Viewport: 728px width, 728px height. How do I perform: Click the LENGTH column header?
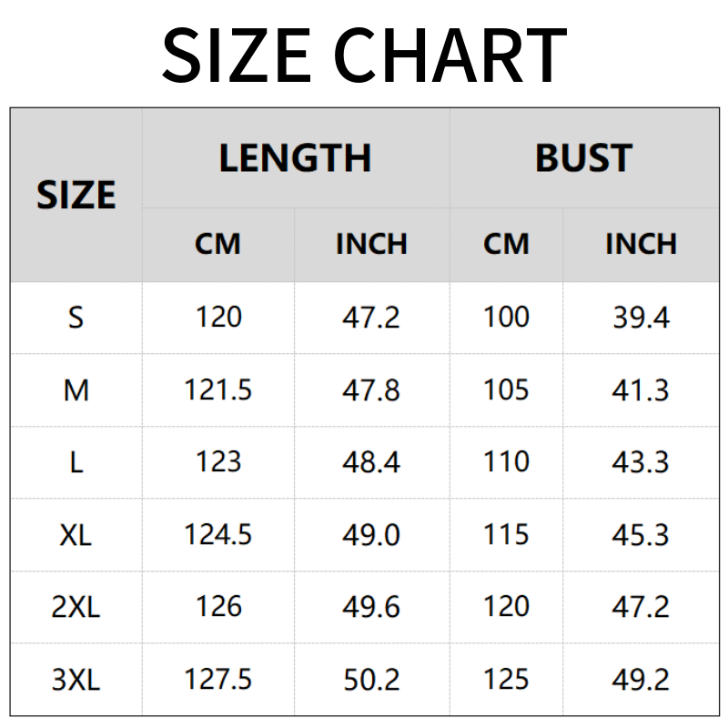(x=295, y=158)
